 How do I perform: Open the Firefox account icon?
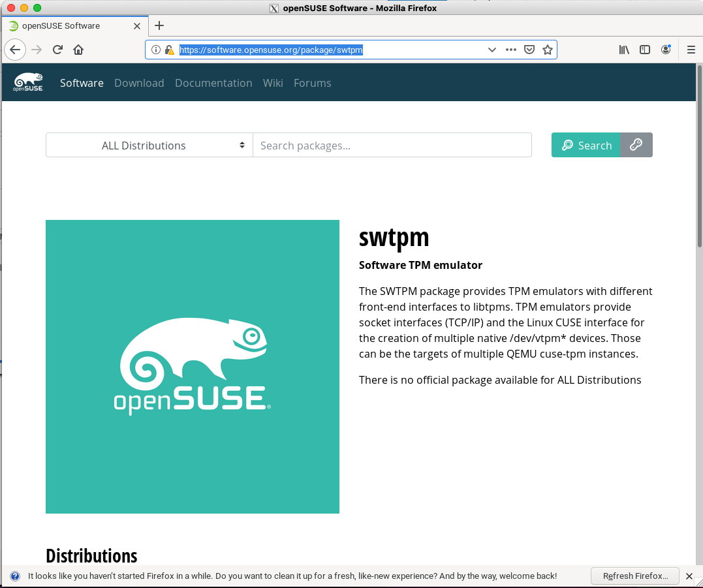(x=666, y=50)
